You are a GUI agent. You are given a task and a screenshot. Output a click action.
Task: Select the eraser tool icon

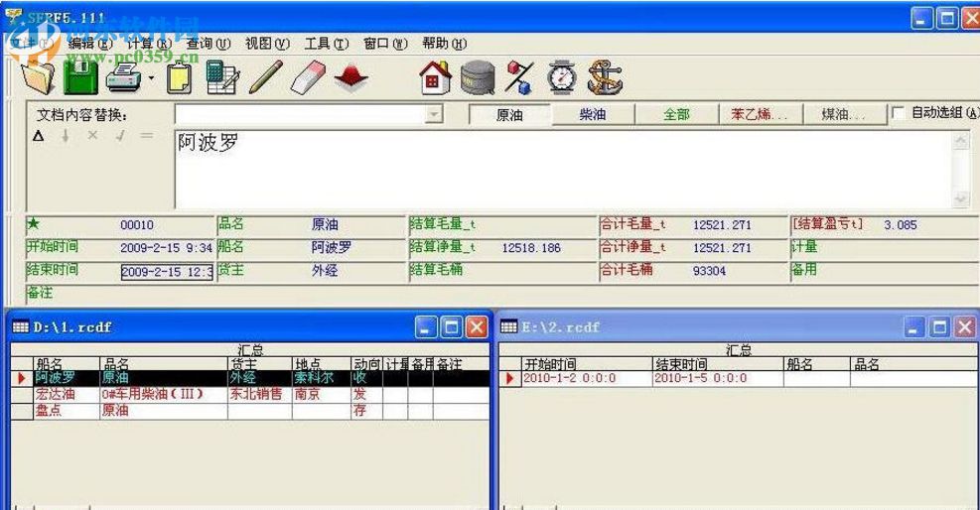tap(308, 77)
